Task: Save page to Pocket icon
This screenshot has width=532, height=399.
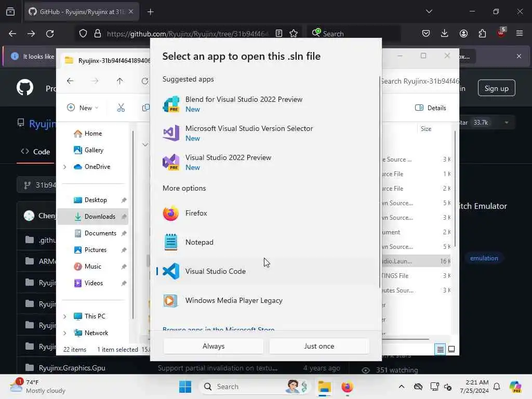Action: 426,34
